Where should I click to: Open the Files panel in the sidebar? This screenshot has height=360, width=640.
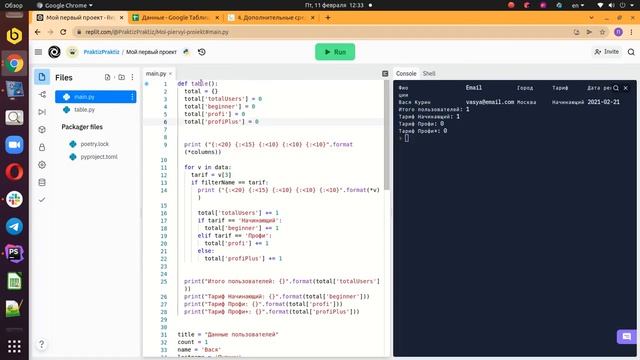[42, 77]
